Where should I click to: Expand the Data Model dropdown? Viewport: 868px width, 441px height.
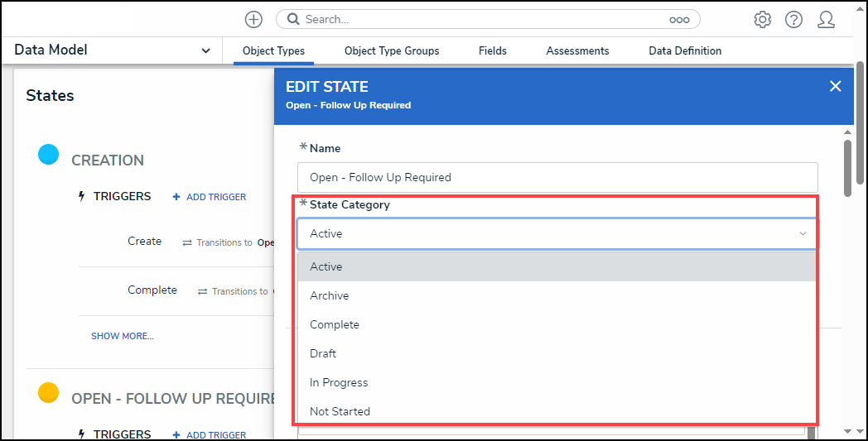[205, 50]
